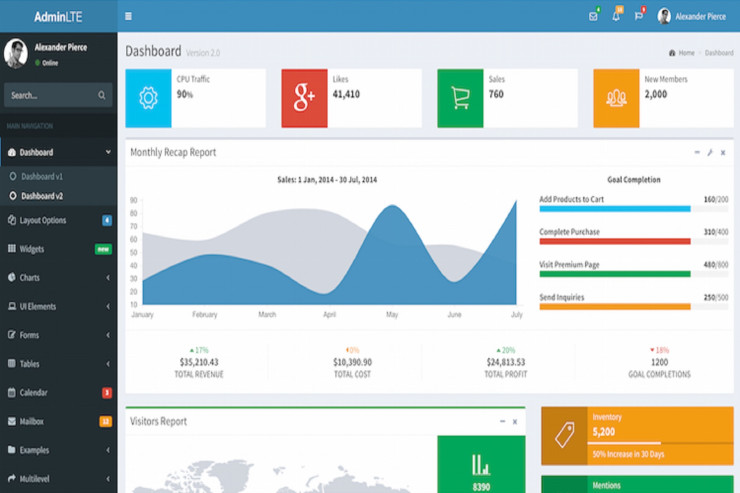This screenshot has height=493, width=740.
Task: Collapse the Visitors Report panel
Action: 502,422
